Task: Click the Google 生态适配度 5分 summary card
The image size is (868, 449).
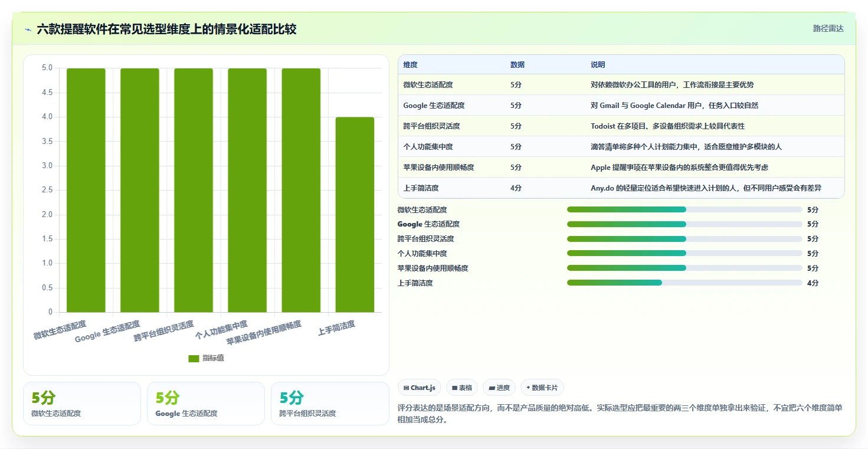Action: pos(206,404)
